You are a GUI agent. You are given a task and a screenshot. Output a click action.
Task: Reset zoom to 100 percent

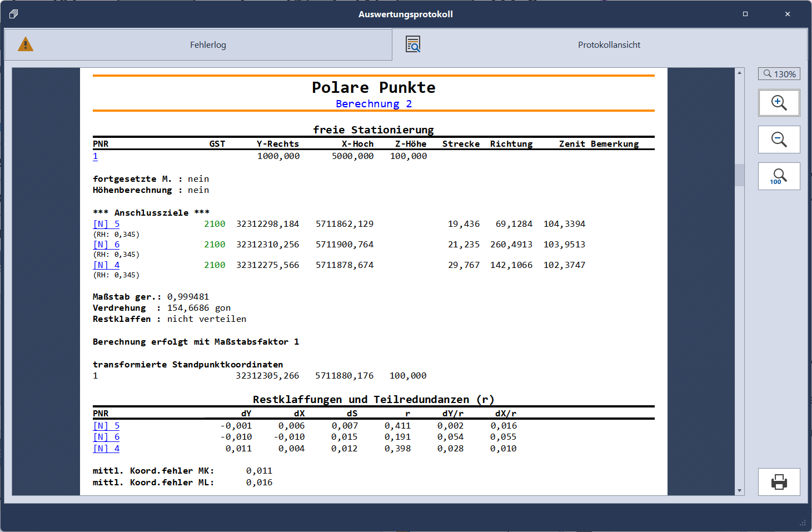(779, 176)
